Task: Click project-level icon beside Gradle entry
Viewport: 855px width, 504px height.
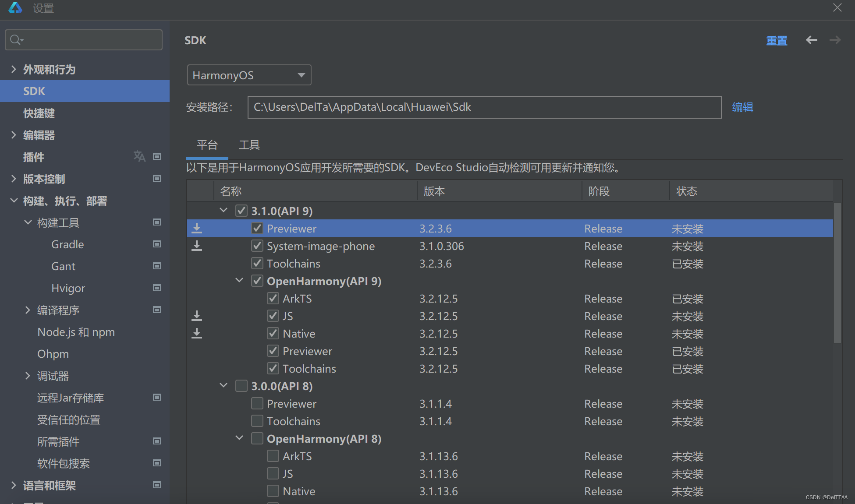Action: click(156, 244)
